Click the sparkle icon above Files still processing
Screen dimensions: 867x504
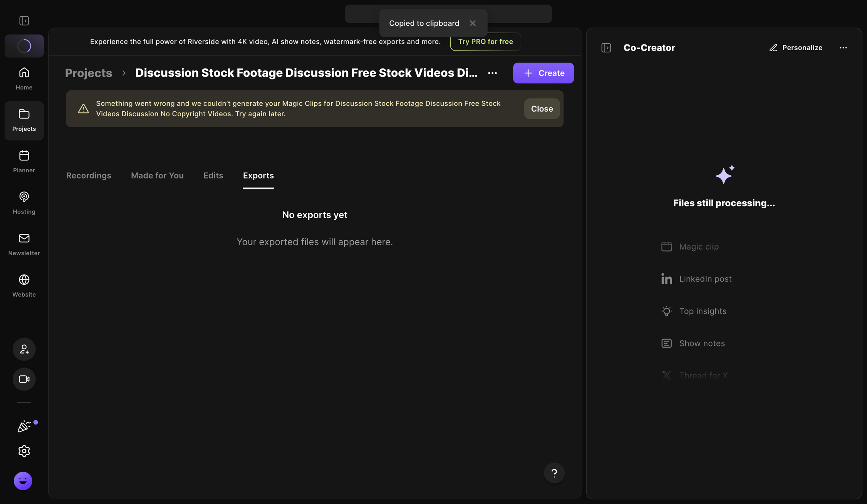point(725,175)
